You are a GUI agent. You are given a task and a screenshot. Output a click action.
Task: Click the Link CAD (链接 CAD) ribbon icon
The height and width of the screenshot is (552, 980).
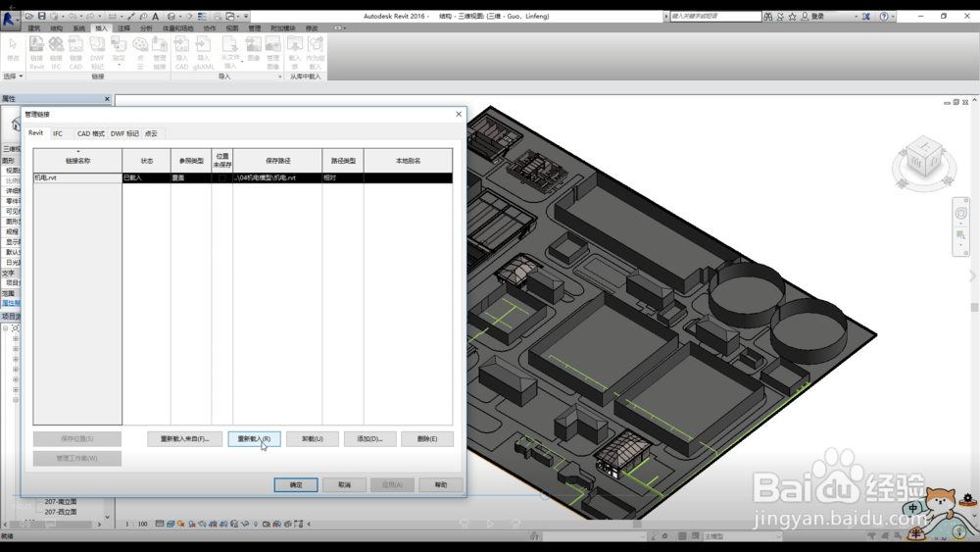point(75,53)
